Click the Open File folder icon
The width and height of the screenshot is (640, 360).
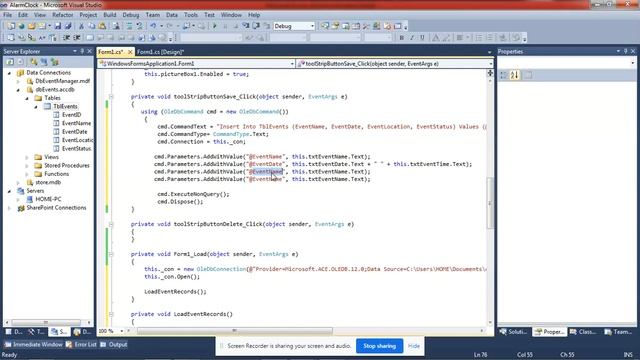click(x=31, y=26)
